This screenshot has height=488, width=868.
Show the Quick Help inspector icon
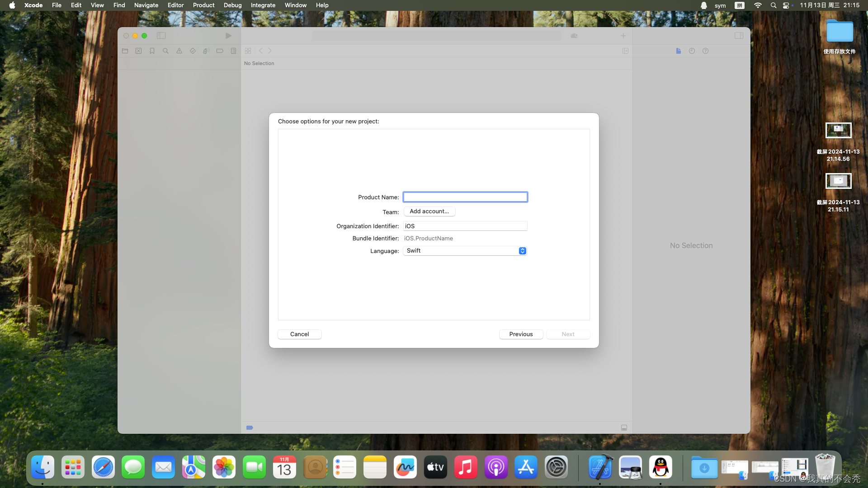pyautogui.click(x=705, y=51)
